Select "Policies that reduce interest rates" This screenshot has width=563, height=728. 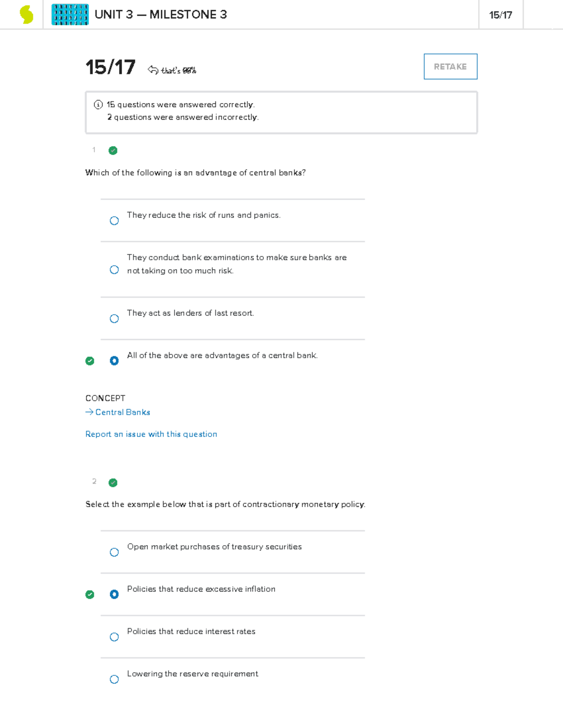114,637
